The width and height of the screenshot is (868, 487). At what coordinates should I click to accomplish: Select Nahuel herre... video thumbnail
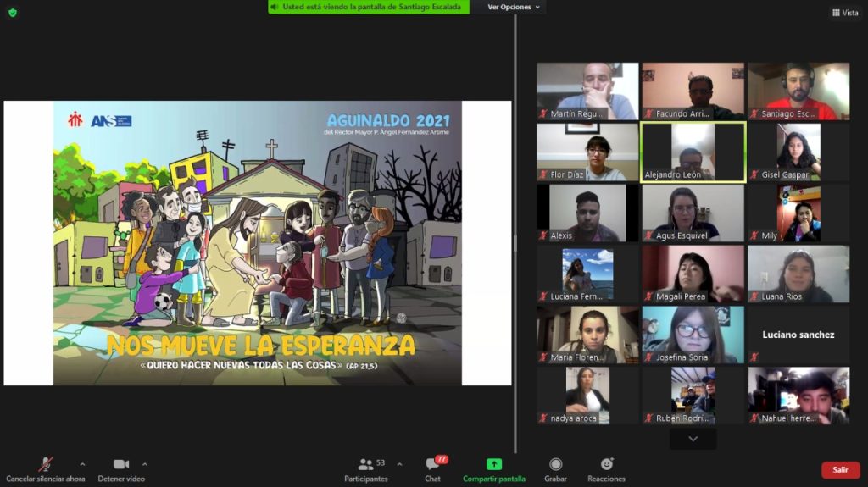coord(798,396)
